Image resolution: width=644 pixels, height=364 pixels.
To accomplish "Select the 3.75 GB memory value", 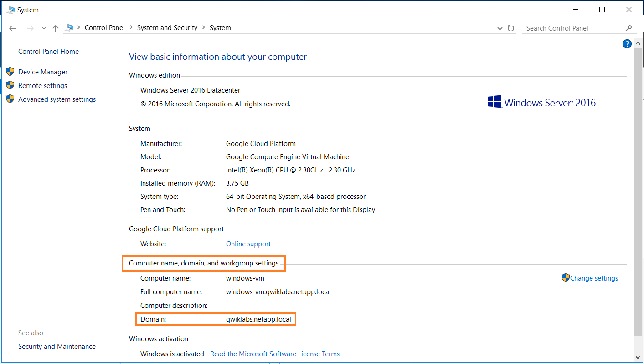I will (x=237, y=183).
